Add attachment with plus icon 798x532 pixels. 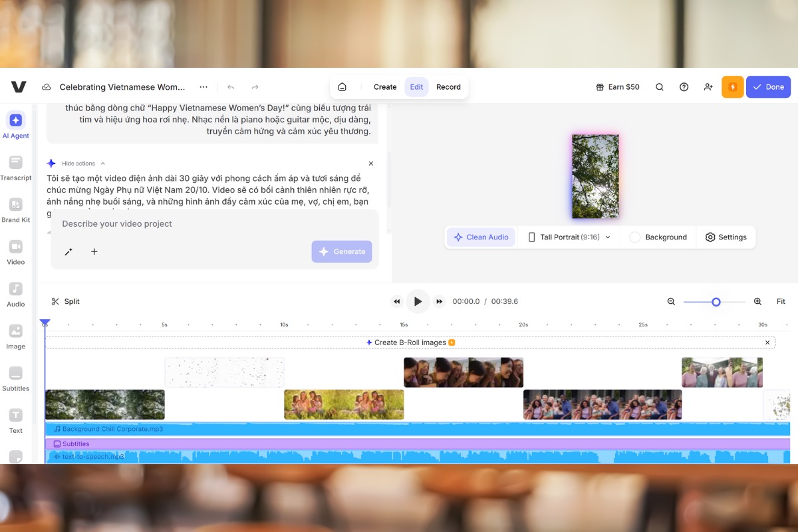coord(94,252)
